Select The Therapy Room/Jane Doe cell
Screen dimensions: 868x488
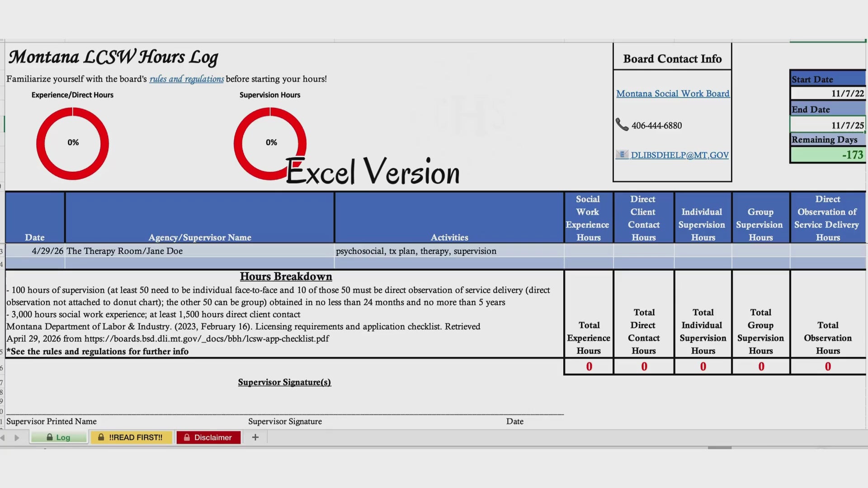pos(199,251)
